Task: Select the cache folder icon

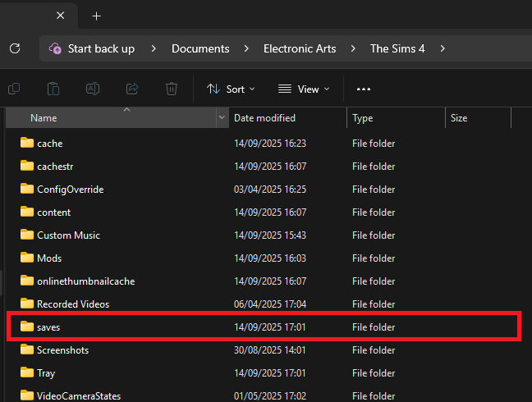Action: point(27,143)
